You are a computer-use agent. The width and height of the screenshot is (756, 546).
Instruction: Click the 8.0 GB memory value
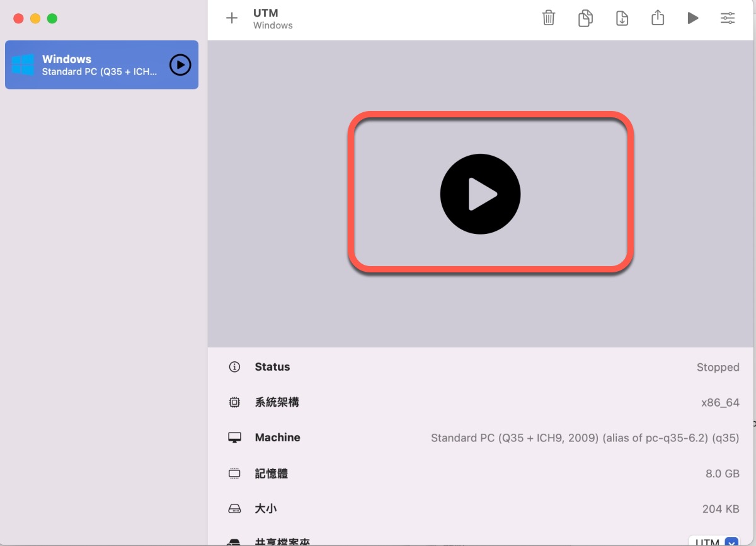click(723, 473)
